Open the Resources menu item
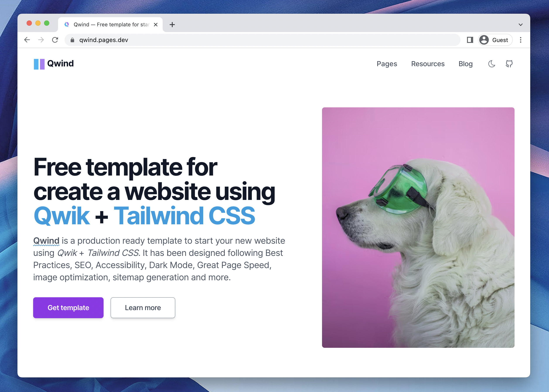This screenshot has height=392, width=549. tap(428, 64)
